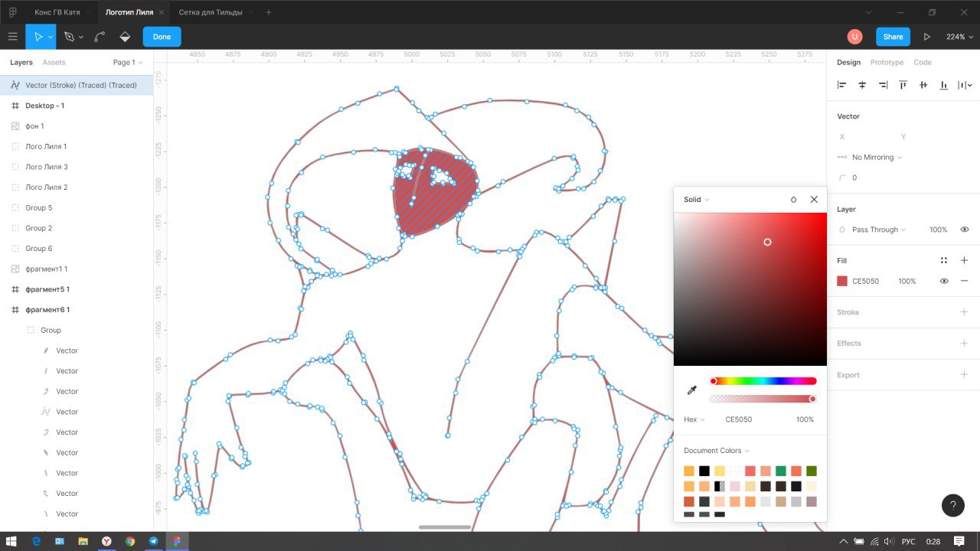980x551 pixels.
Task: Open the Page 1 dropdown
Action: pyautogui.click(x=128, y=62)
